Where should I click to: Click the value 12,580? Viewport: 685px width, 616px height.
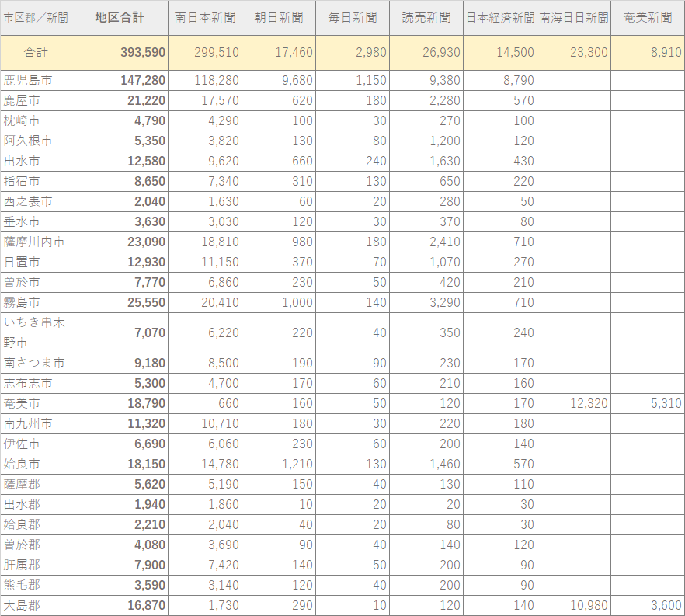[147, 162]
